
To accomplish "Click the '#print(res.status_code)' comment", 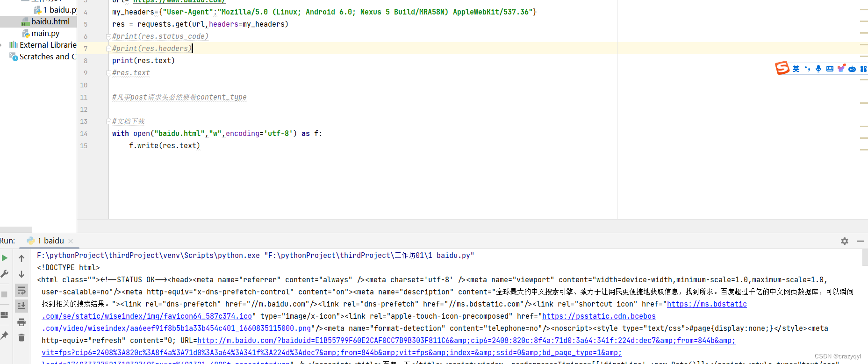I will (x=160, y=36).
